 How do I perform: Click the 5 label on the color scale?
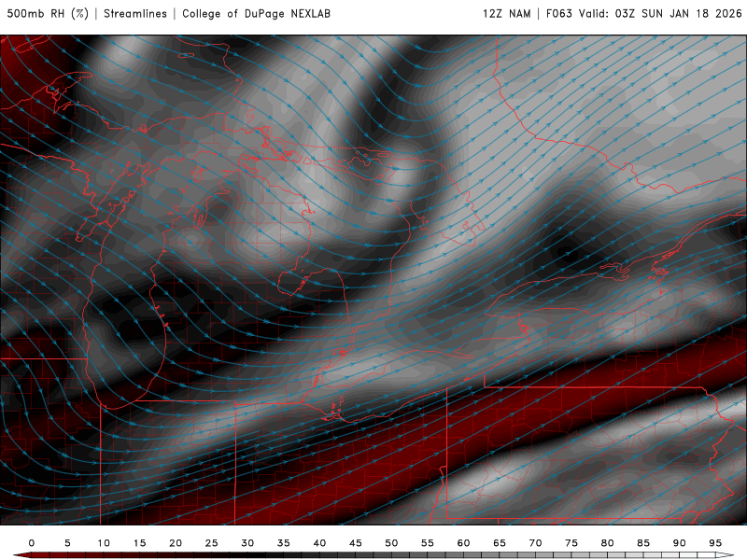point(67,543)
